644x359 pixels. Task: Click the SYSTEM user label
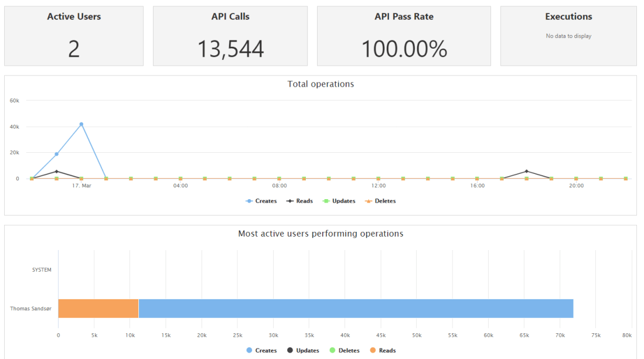tap(42, 270)
